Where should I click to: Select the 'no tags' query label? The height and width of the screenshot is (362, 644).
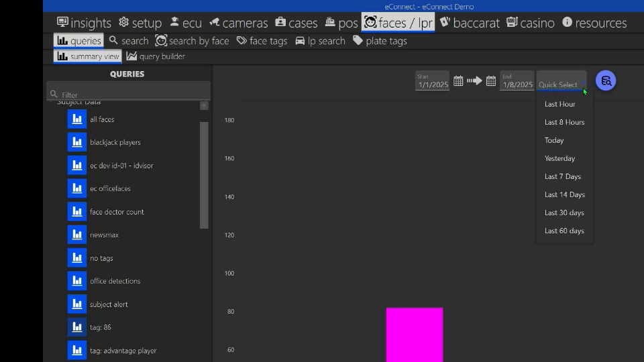101,258
